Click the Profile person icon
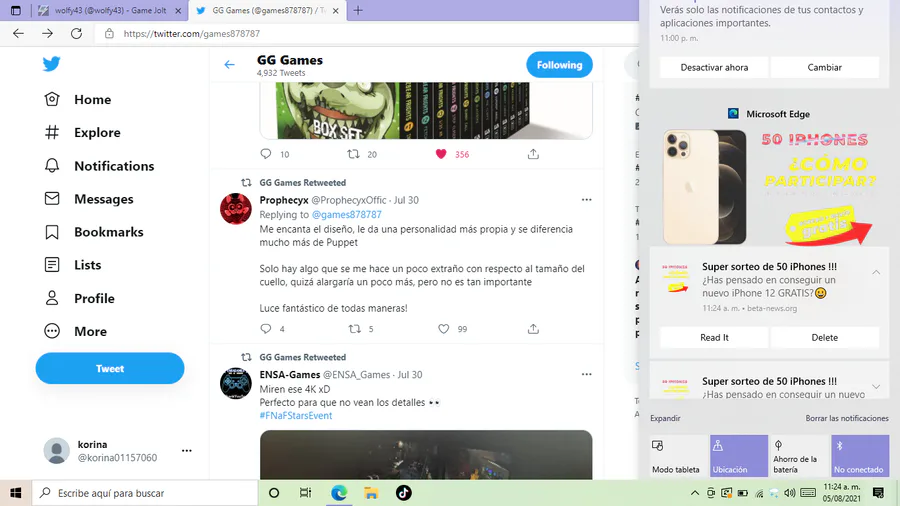This screenshot has width=900, height=506. [x=52, y=298]
